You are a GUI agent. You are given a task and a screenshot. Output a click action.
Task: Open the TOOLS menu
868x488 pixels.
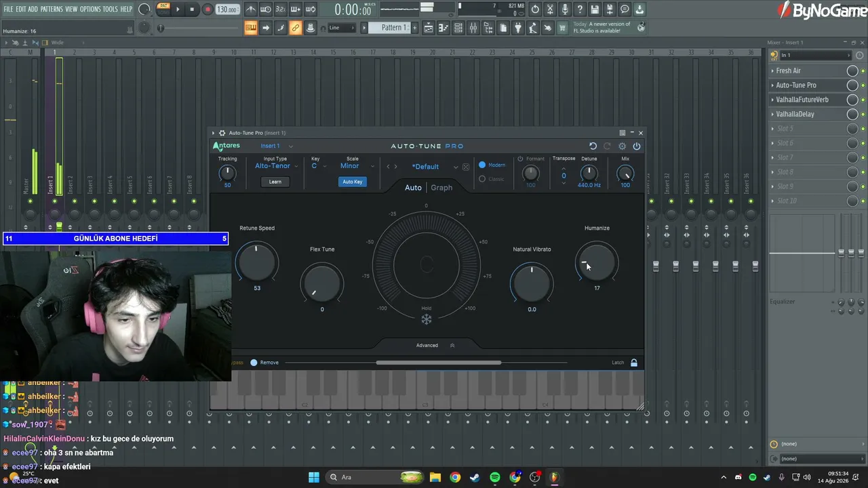(x=111, y=9)
